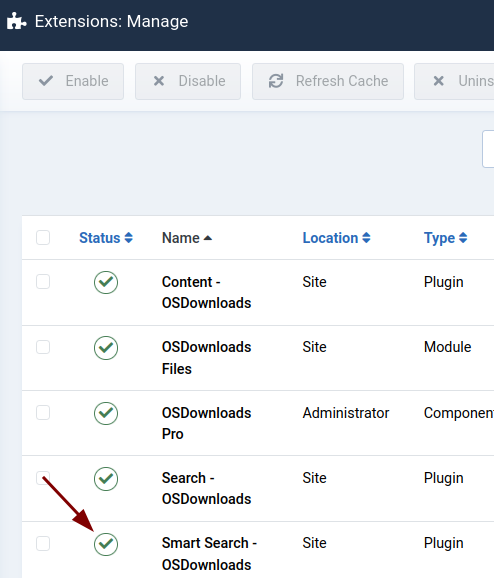This screenshot has height=578, width=494.
Task: Click the Extensions puzzle piece icon
Action: coord(17,21)
